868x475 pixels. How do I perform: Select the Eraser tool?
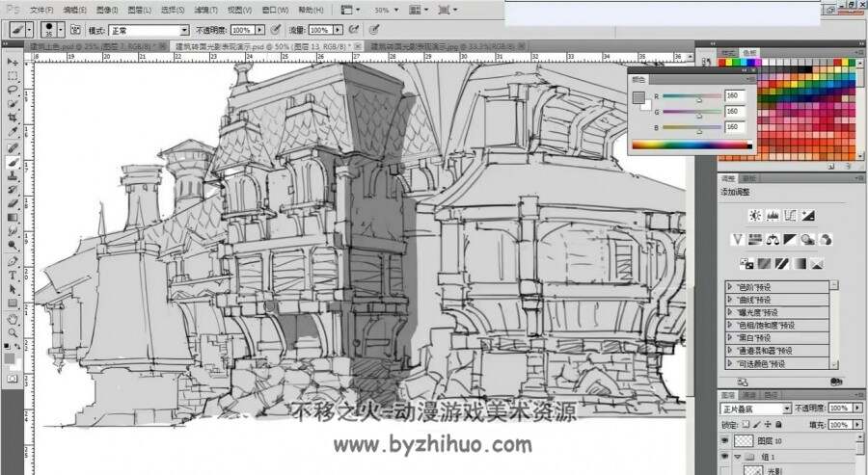pos(13,203)
